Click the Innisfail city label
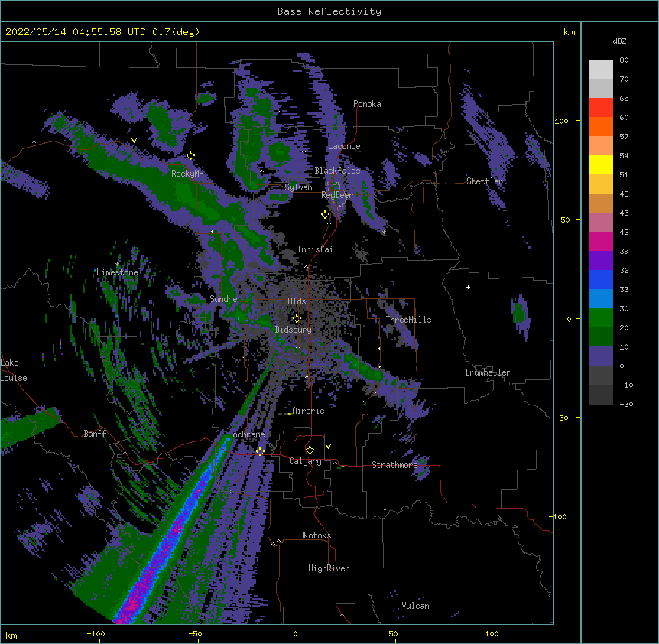The height and width of the screenshot is (644, 659). [x=317, y=249]
